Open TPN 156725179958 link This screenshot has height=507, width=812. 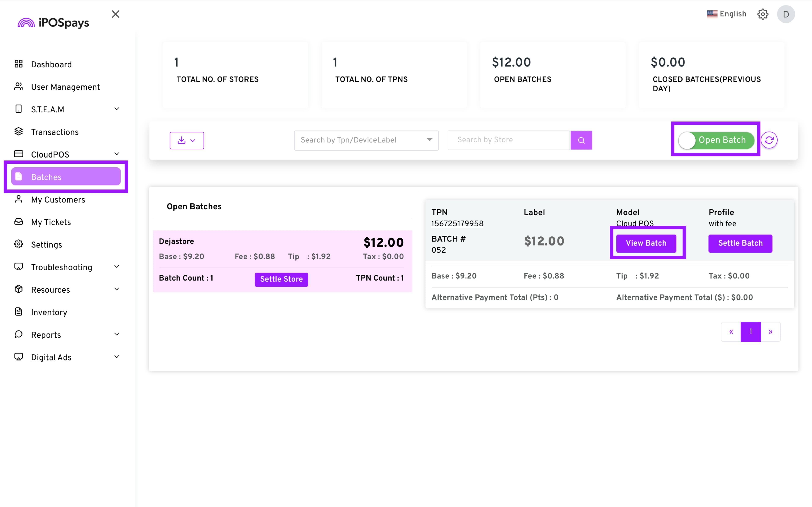pos(457,224)
